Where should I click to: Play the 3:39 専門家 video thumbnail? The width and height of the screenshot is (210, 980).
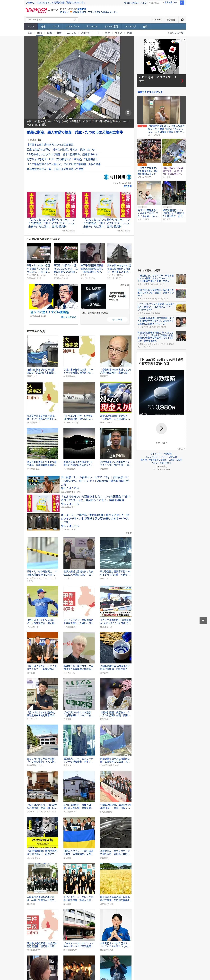(x=66, y=253)
